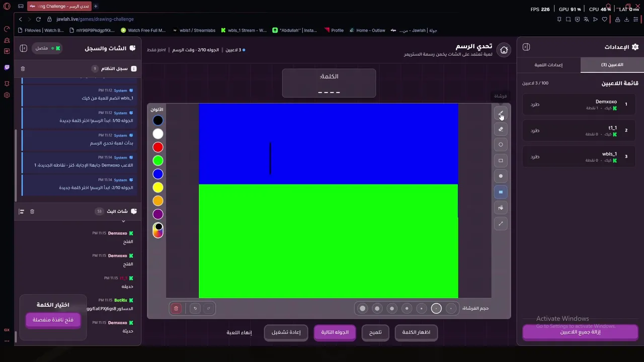The width and height of the screenshot is (644, 362).
Task: Reload the page in the browser
Action: coord(38,19)
